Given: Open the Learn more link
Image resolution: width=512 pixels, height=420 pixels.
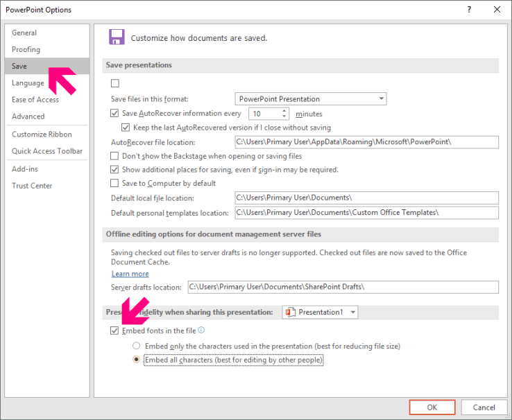Looking at the screenshot, I should (130, 274).
